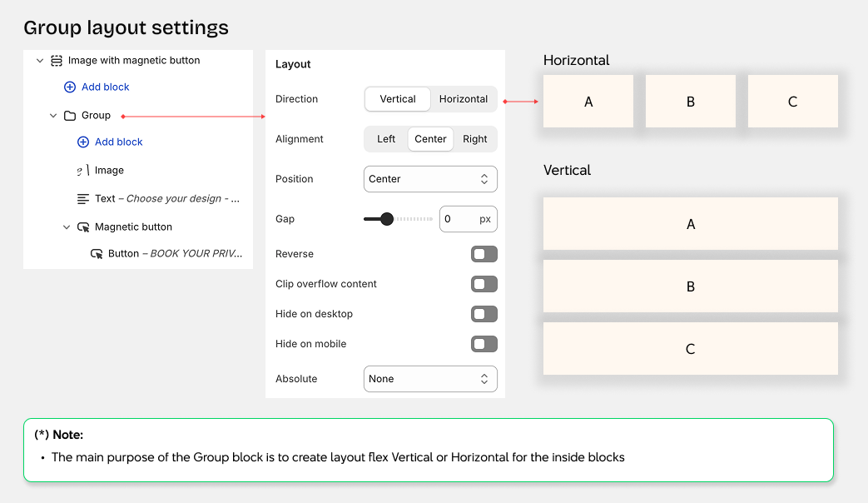Click the plus icon under Group
Screen dimensions: 868x503
[x=82, y=142]
